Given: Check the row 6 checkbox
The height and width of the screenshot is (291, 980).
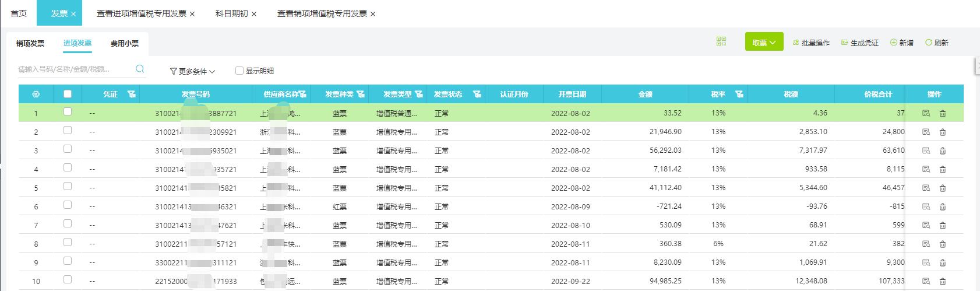Looking at the screenshot, I should coord(68,205).
